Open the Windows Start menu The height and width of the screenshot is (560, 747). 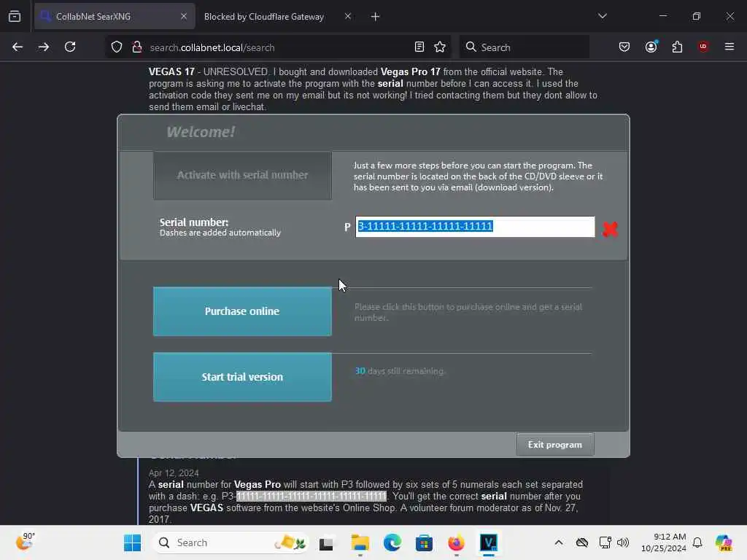[133, 542]
